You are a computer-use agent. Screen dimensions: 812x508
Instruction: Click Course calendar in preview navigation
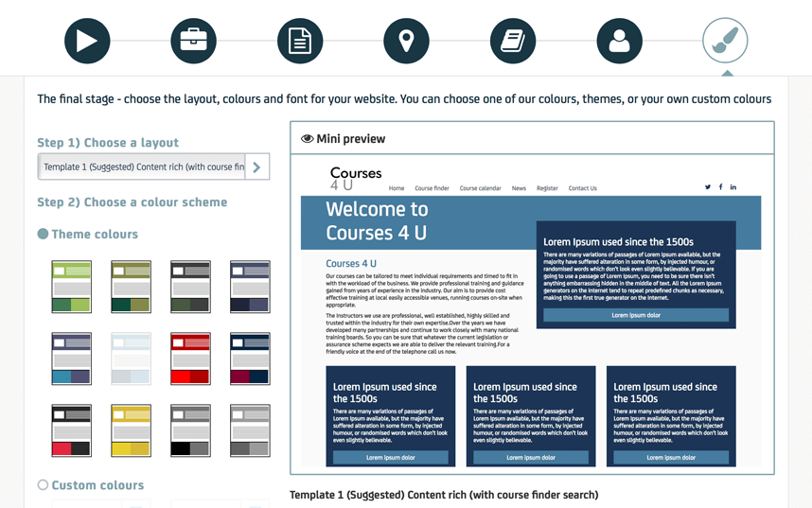480,188
